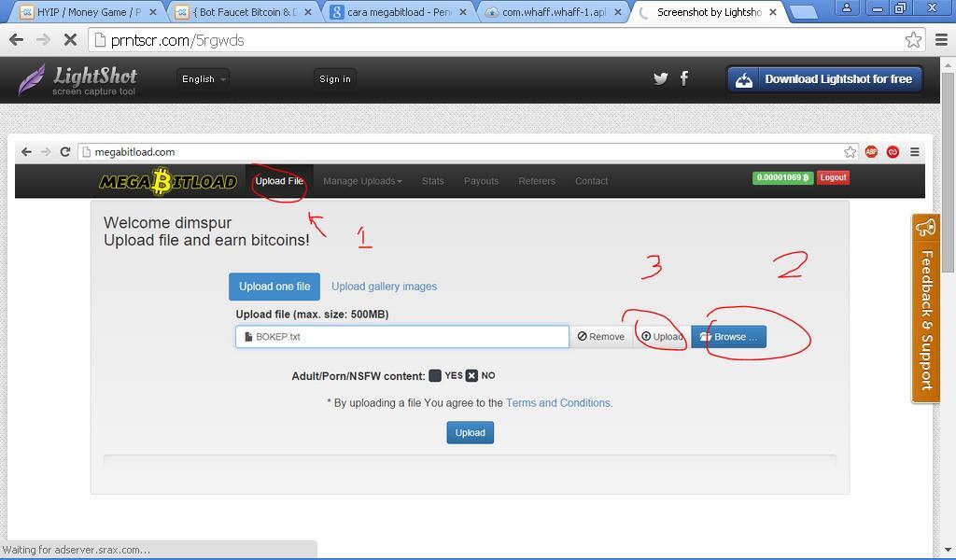Select Payouts in the megabitload navbar
The height and width of the screenshot is (560, 956).
(481, 180)
